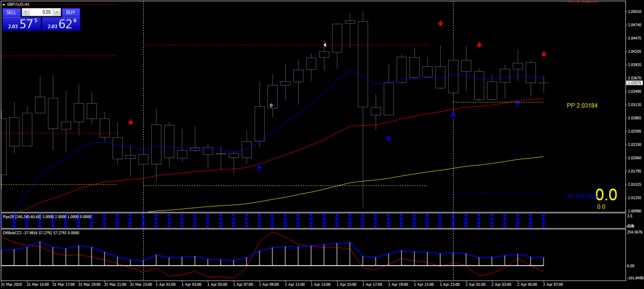Click the SELL button
The height and width of the screenshot is (289, 644).
[11, 12]
